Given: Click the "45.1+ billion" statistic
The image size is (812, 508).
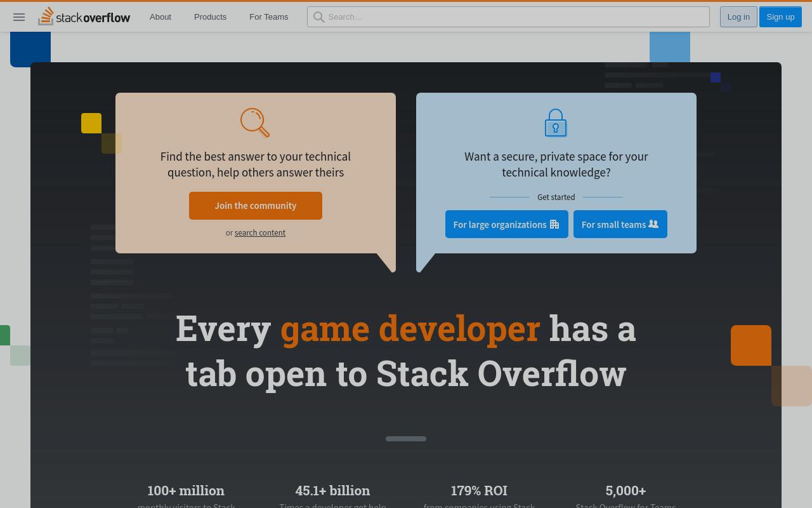Looking at the screenshot, I should (332, 490).
